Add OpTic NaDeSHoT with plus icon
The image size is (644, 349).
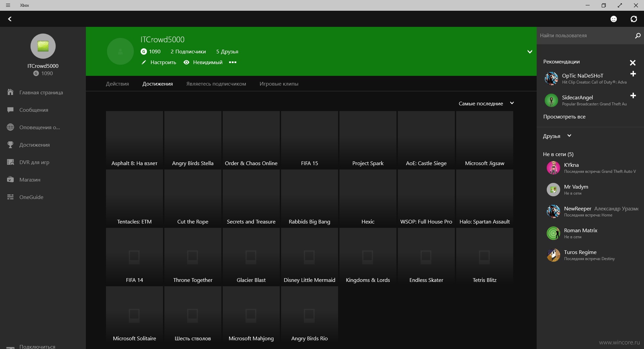[633, 74]
